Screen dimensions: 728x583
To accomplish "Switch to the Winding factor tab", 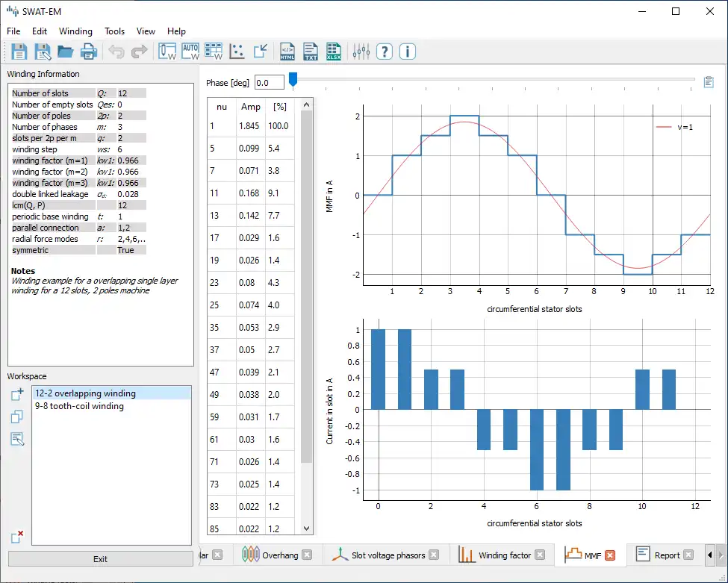I will pyautogui.click(x=504, y=555).
